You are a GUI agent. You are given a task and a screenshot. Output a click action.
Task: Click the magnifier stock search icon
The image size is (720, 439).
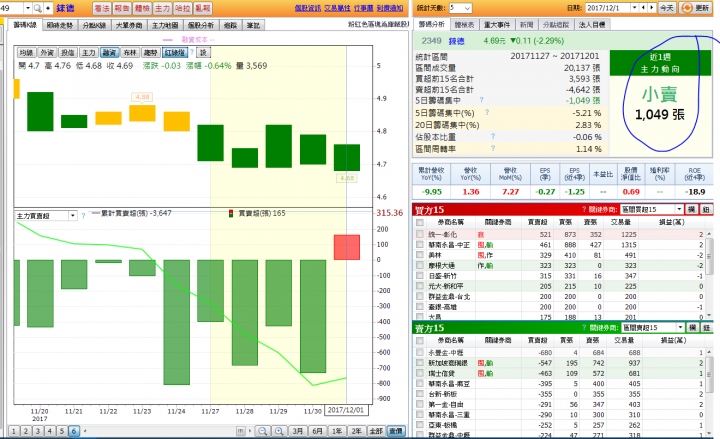point(38,8)
